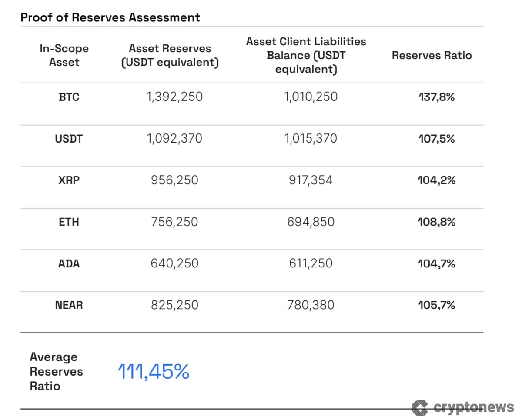Select BTC reserves value 1,392,250
This screenshot has height=420, width=522.
[174, 97]
